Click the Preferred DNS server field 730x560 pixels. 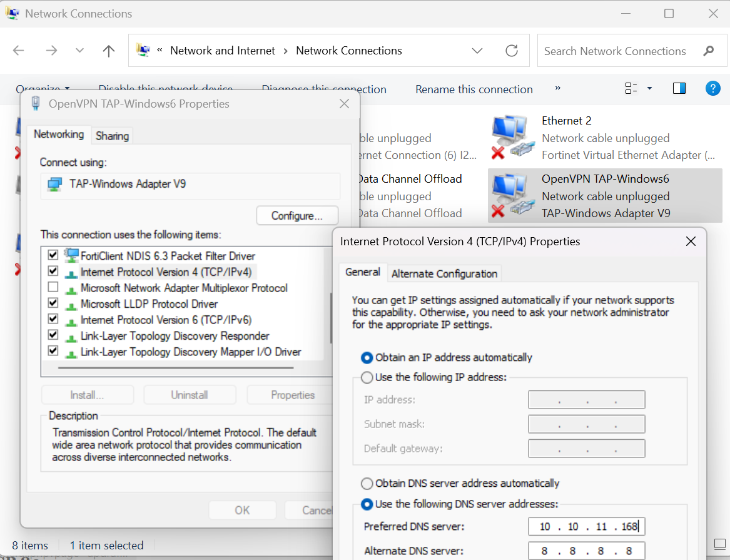[587, 526]
